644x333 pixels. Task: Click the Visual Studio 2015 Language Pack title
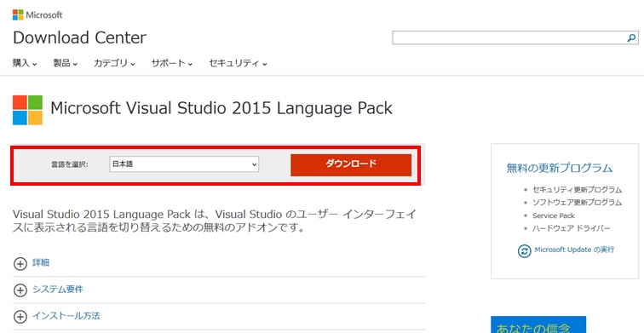coord(221,108)
